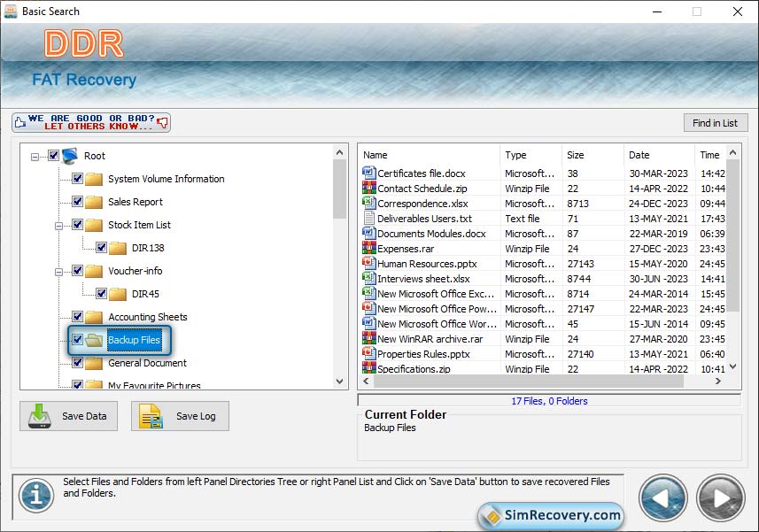
Task: Toggle the Accounting Sheets checkbox
Action: click(77, 316)
